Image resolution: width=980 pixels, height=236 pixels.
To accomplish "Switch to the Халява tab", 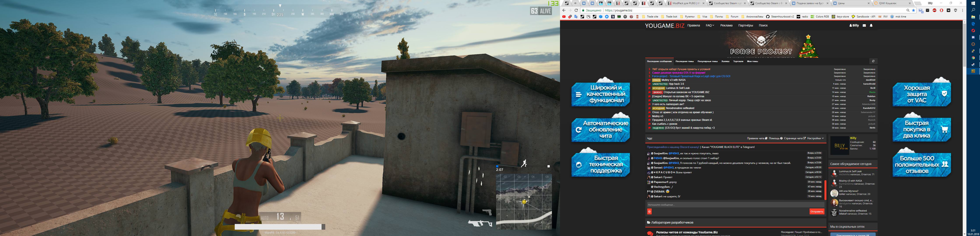I will (x=726, y=61).
